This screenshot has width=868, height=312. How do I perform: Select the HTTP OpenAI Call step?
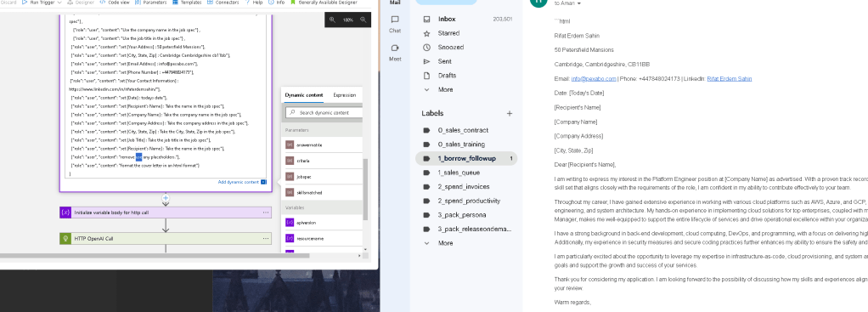166,238
